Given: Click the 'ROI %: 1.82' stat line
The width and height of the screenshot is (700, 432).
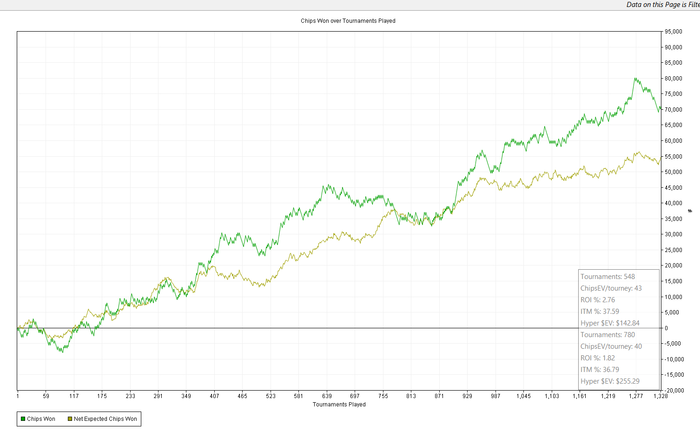Looking at the screenshot, I should click(x=598, y=358).
